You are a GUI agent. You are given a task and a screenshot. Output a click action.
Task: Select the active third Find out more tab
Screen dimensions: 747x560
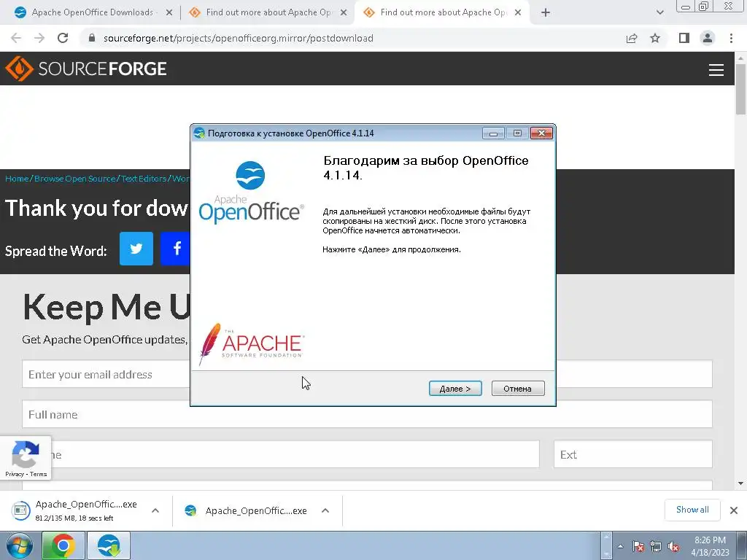pyautogui.click(x=443, y=12)
